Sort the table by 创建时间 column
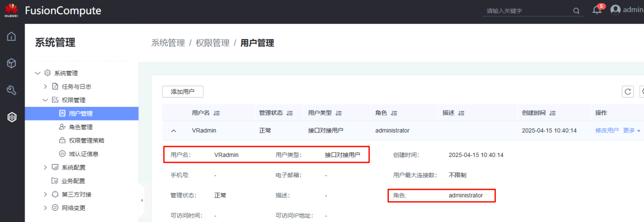Screen dimensions: 644x222 tap(552, 113)
